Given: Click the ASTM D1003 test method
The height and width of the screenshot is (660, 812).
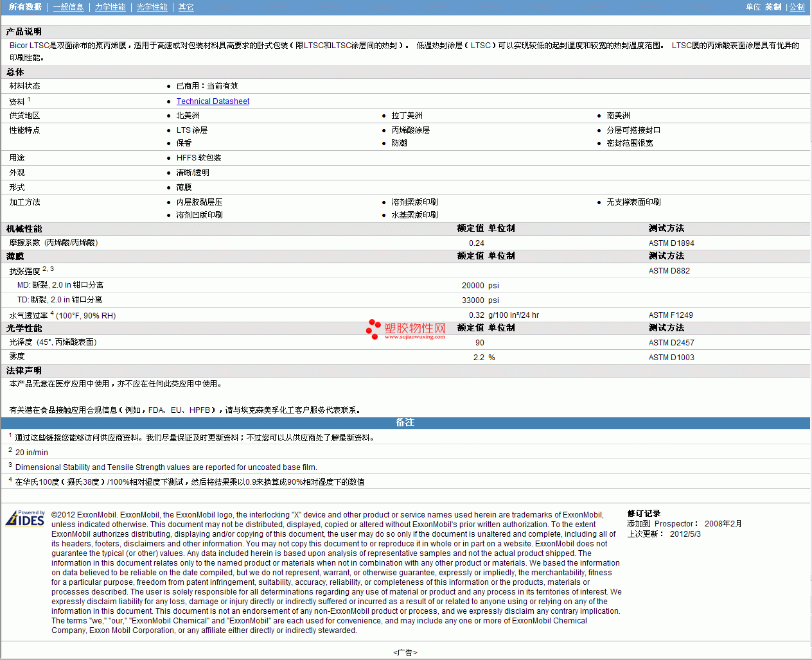Looking at the screenshot, I should (x=671, y=358).
